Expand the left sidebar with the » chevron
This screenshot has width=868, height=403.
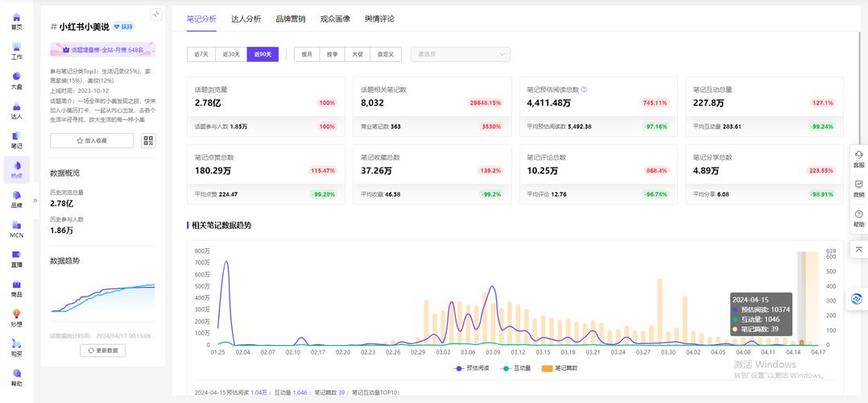[x=35, y=200]
